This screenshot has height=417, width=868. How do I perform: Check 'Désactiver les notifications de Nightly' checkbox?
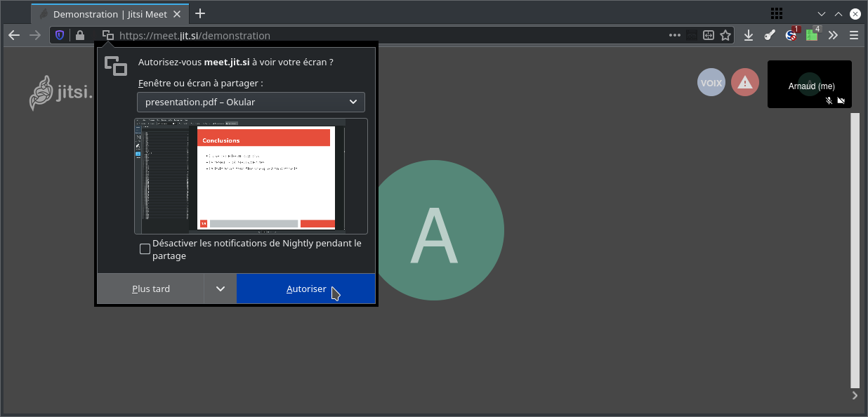145,249
